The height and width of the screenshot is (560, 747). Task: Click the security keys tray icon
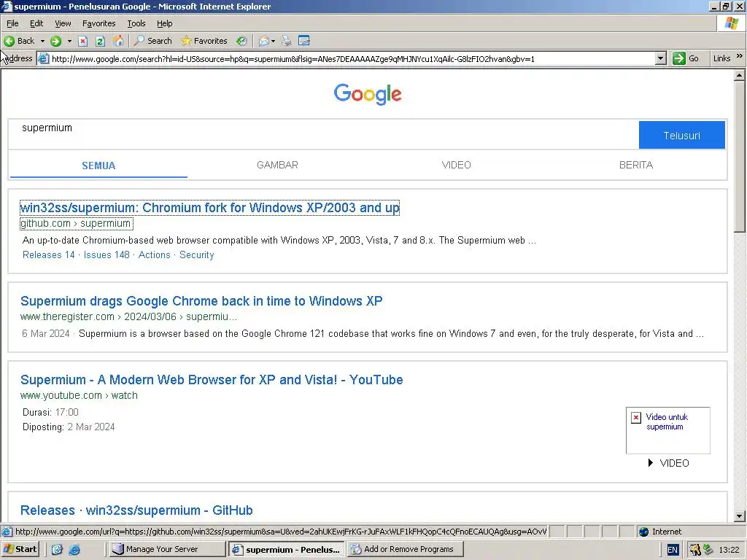pos(694,550)
